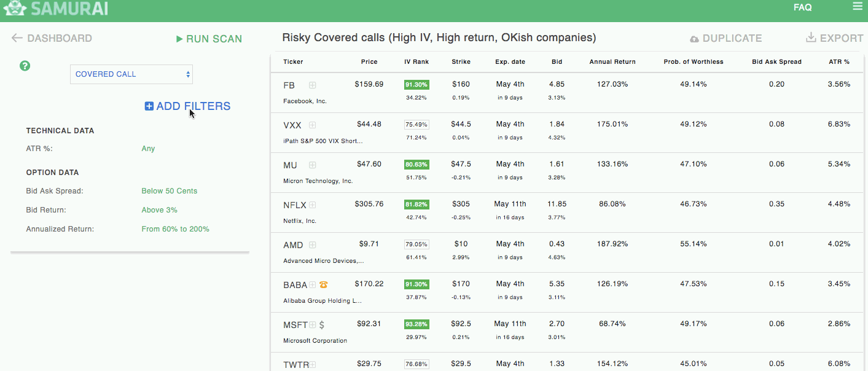Click the phone icon beside BABA

tap(323, 284)
